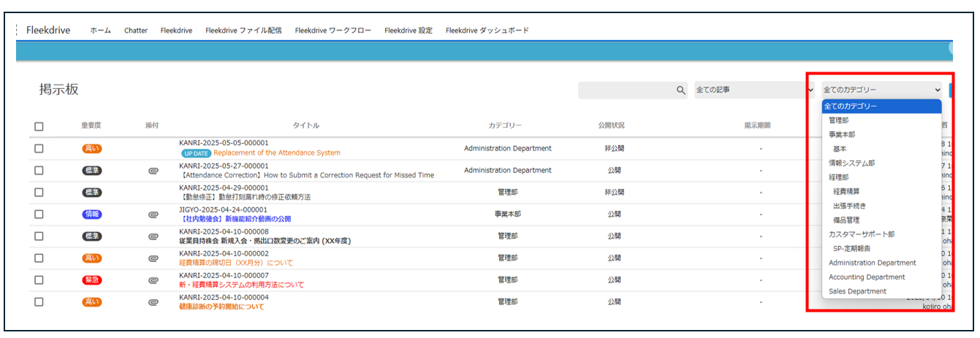
Task: Open 健康診断の予約開始について article
Action: 221,307
